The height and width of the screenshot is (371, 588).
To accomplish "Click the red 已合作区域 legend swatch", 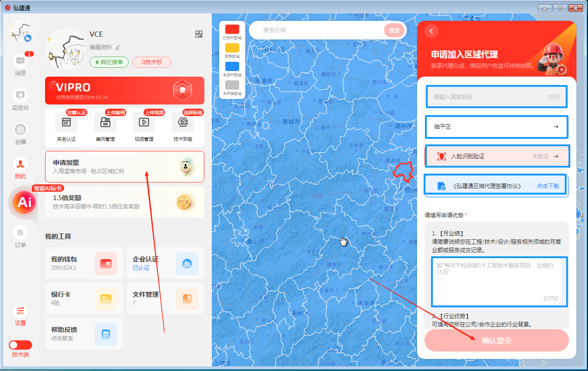I will pos(232,29).
